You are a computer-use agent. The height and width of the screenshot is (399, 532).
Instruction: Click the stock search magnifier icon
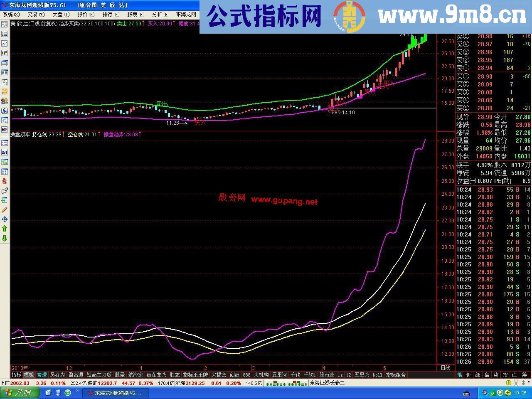pyautogui.click(x=5, y=121)
